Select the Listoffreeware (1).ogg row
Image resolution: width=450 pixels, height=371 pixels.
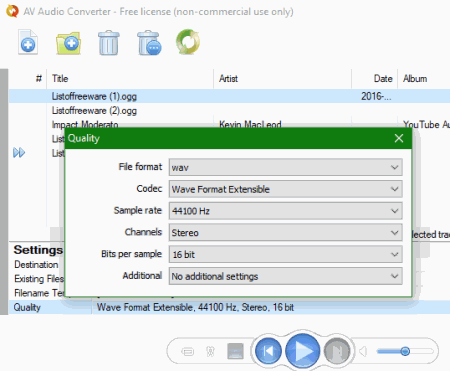pyautogui.click(x=229, y=96)
